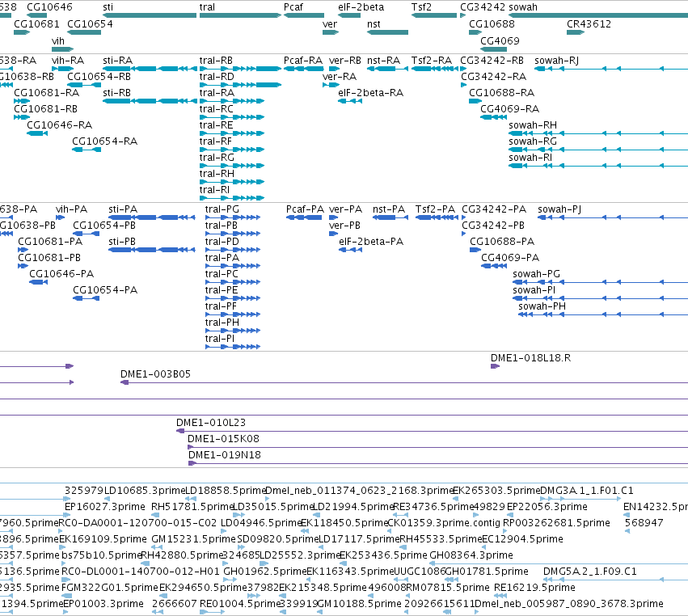This screenshot has width=688, height=616.
Task: Click the tral-RD transcript glyph
Action: click(240, 85)
